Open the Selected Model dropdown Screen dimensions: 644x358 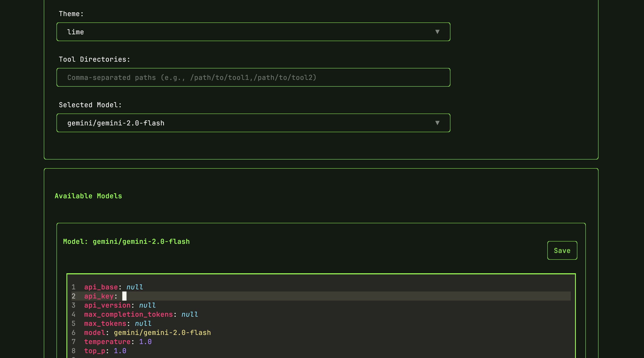click(253, 123)
